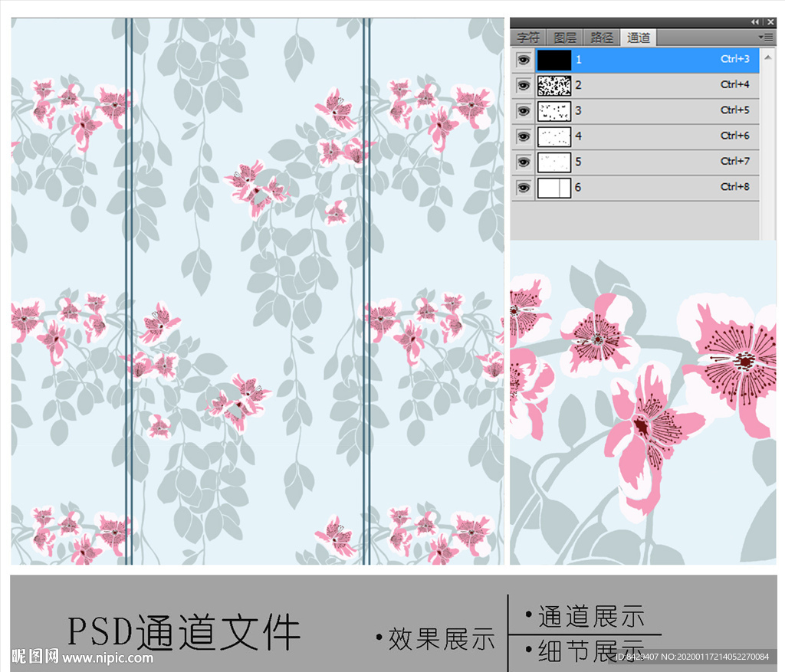The height and width of the screenshot is (672, 785).
Task: Toggle visibility of channel 3
Action: point(524,110)
